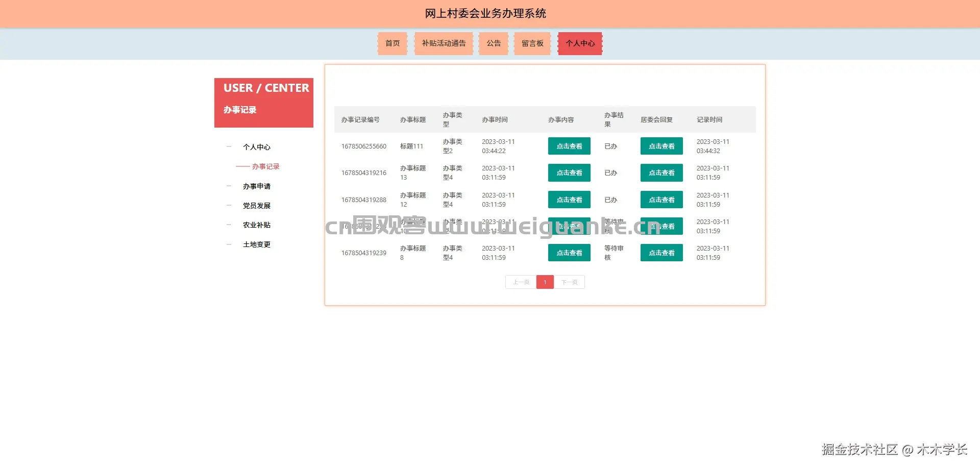980x469 pixels.
Task: Open 土地变更 in the sidebar
Action: pos(257,244)
